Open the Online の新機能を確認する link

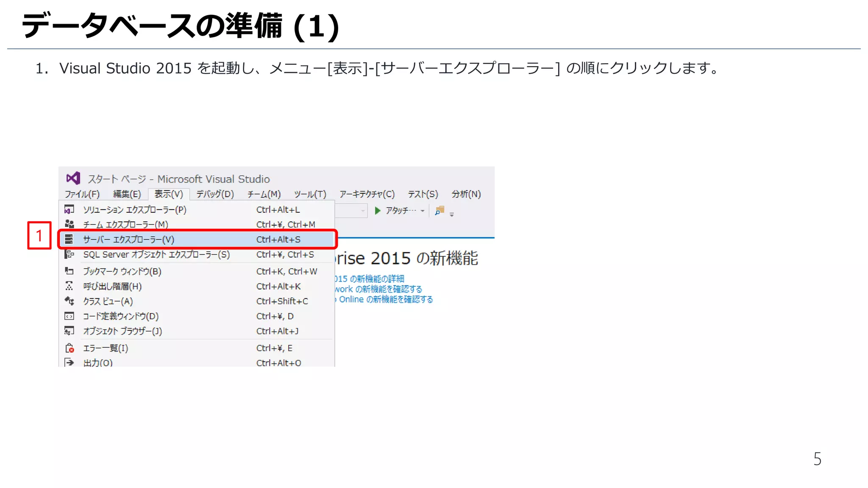click(384, 299)
